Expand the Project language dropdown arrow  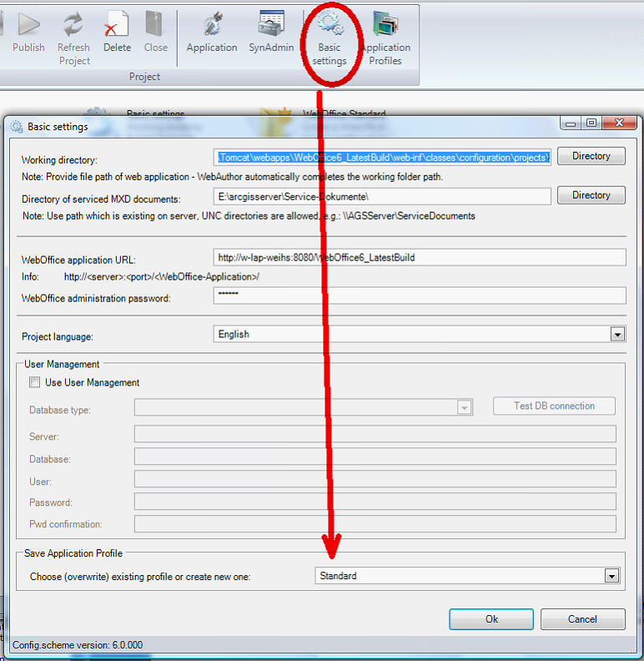point(617,335)
